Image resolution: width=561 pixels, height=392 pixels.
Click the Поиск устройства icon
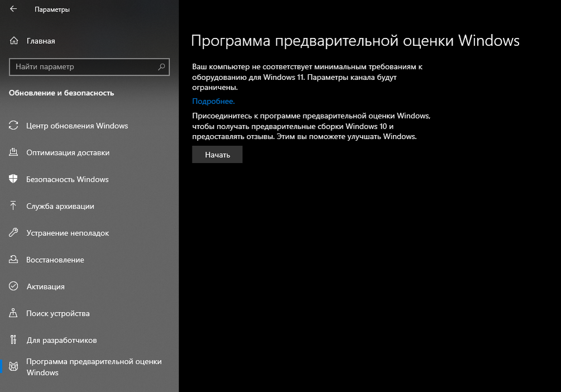(13, 313)
